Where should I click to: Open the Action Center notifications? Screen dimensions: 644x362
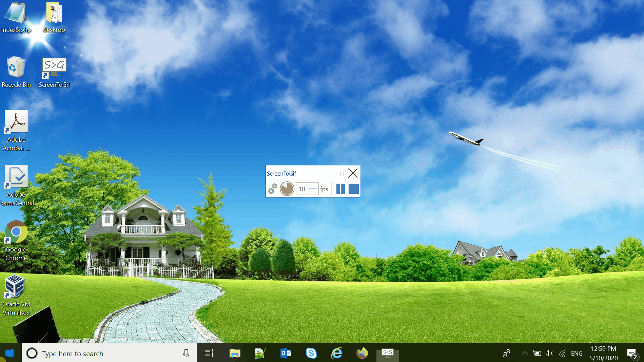pos(631,353)
